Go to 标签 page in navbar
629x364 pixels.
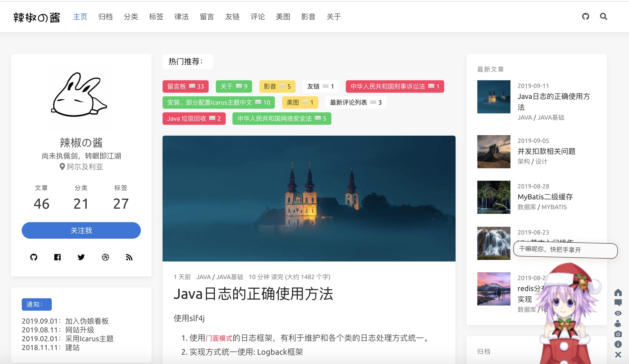[156, 17]
